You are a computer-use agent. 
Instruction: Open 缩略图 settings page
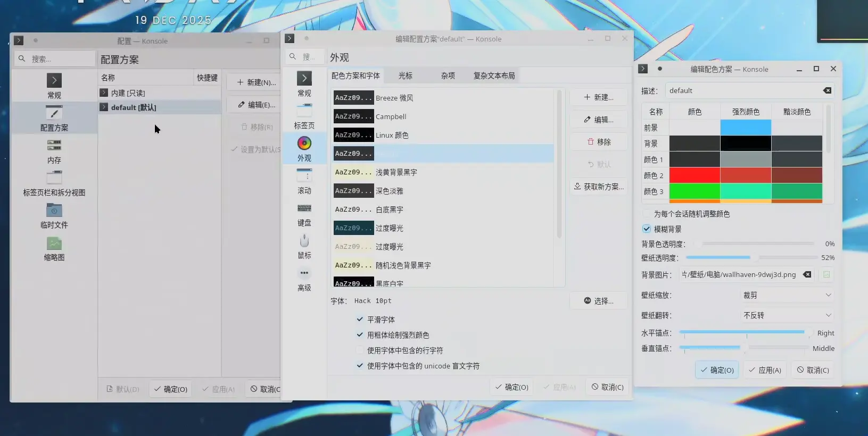tap(54, 248)
